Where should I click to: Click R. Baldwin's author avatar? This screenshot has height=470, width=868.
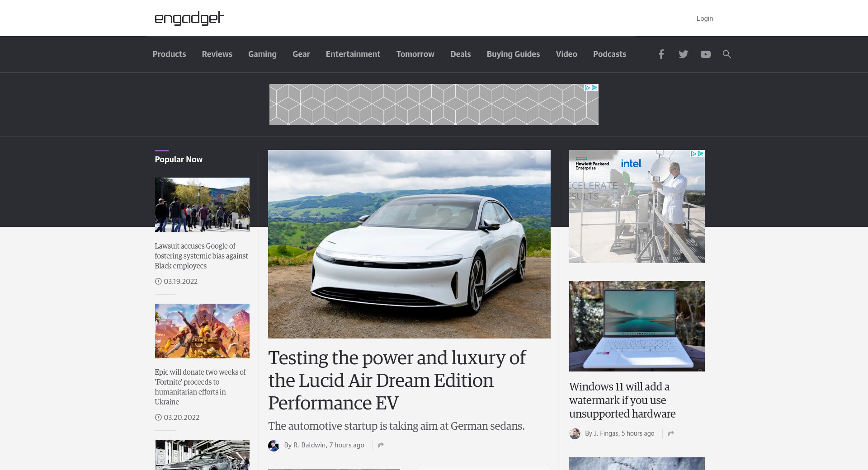click(x=274, y=446)
